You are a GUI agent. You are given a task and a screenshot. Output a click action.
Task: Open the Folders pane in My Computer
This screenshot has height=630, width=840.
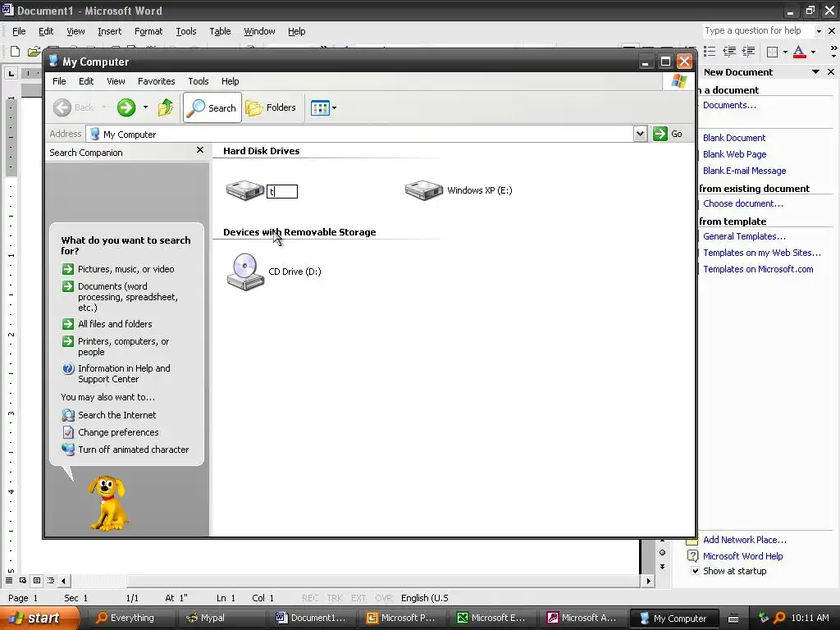(x=271, y=107)
